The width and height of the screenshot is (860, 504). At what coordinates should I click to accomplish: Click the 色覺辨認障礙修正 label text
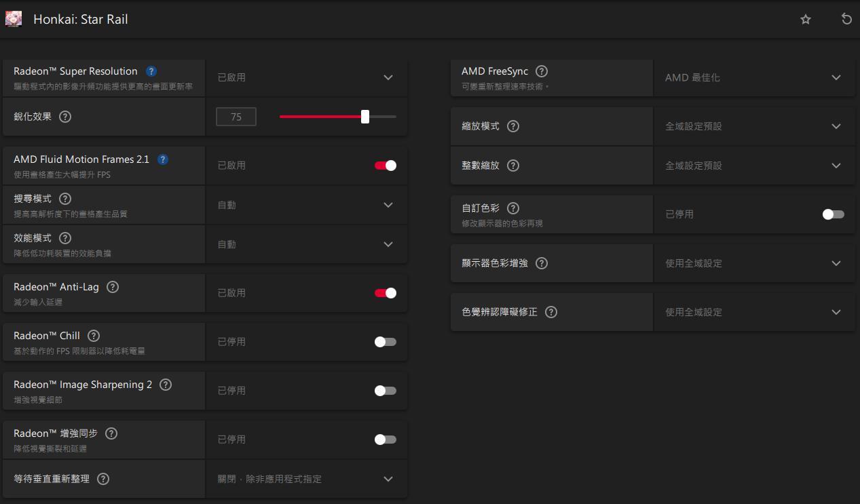click(x=500, y=312)
